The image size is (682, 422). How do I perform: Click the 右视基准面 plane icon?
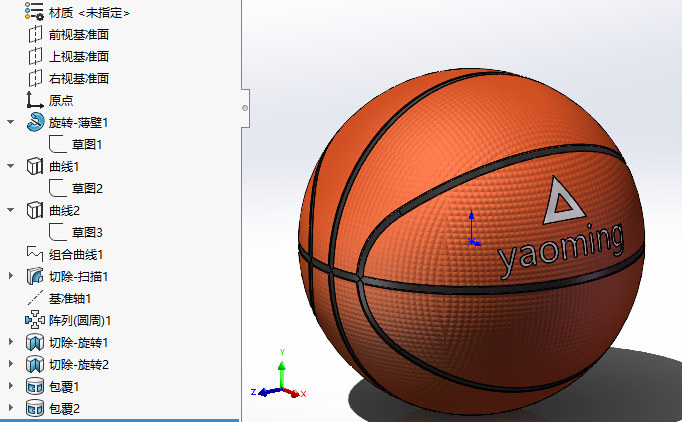pos(35,78)
